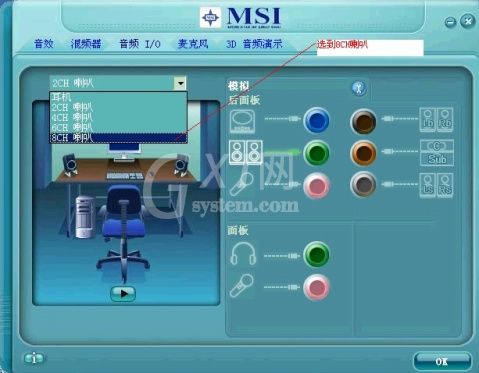Close the MSI audio manager window
This screenshot has width=479, height=373.
click(x=468, y=22)
